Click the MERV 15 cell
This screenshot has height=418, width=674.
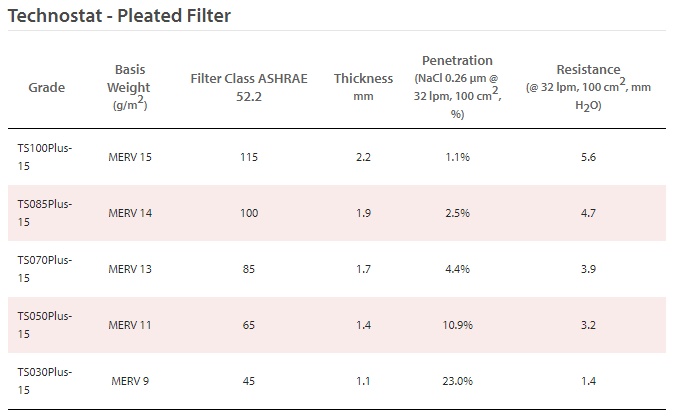pos(130,157)
